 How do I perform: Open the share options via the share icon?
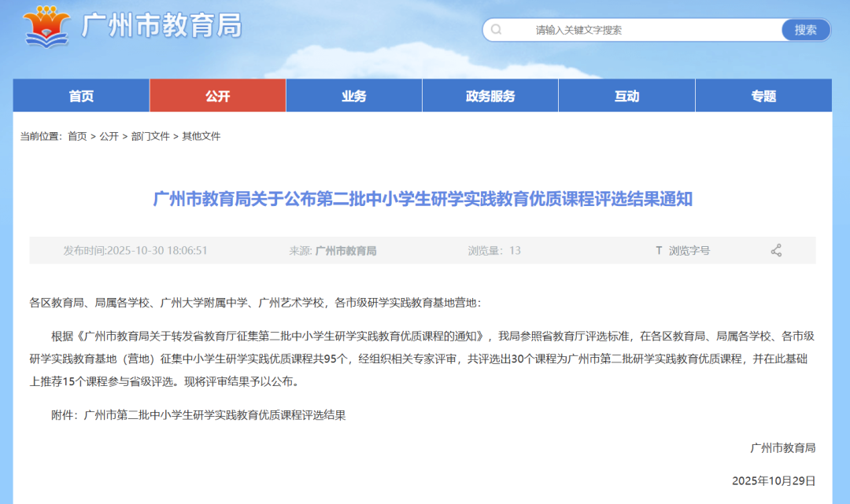(776, 250)
